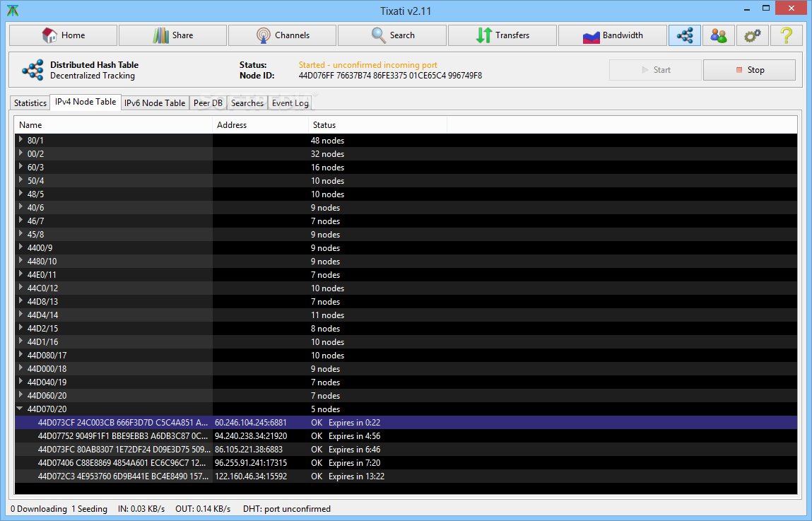This screenshot has width=812, height=521.
Task: Expand the 44D8/13 bucket
Action: pos(20,301)
